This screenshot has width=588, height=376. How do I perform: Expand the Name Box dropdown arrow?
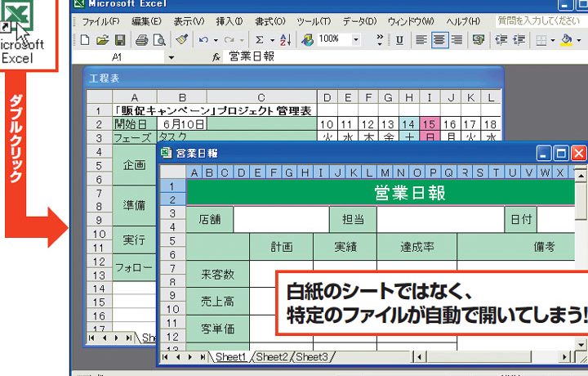(171, 57)
